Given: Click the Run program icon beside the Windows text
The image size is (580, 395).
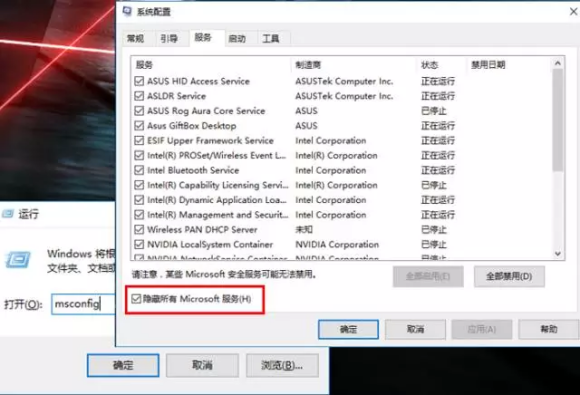Looking at the screenshot, I should click(18, 260).
